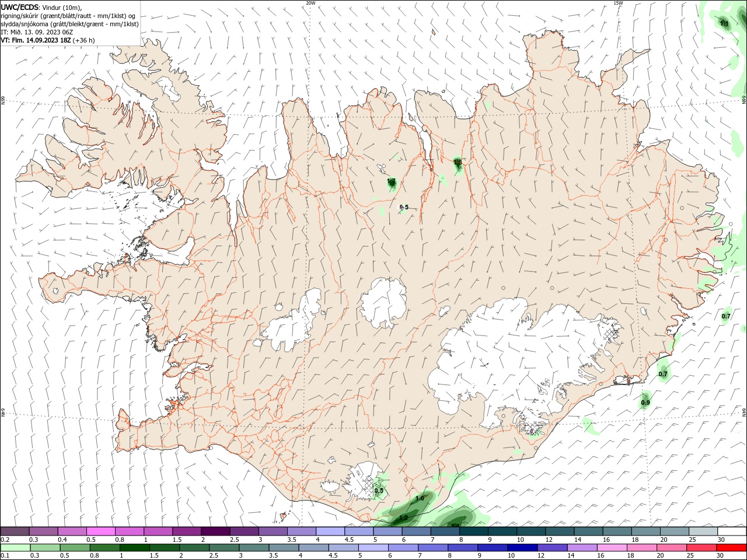747x560 pixels.
Task: Select the bright pink snow swatch for 0.5–0.8
Action: tap(100, 531)
